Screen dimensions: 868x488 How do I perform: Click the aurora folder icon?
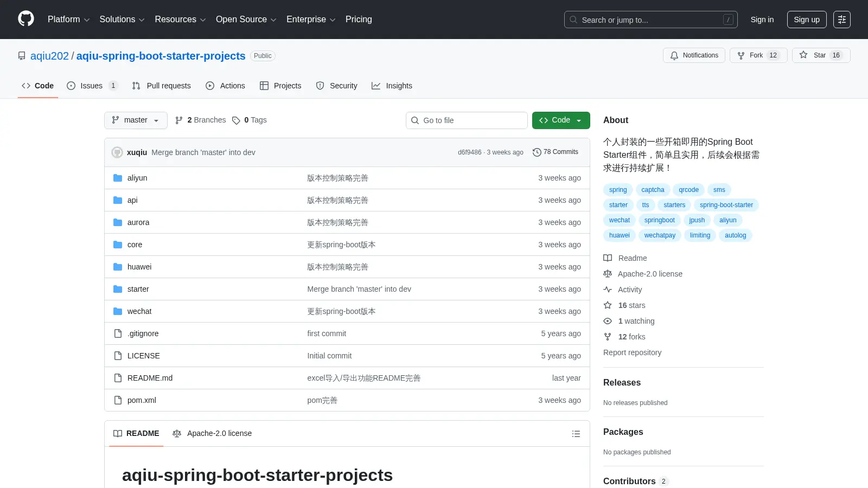click(118, 222)
